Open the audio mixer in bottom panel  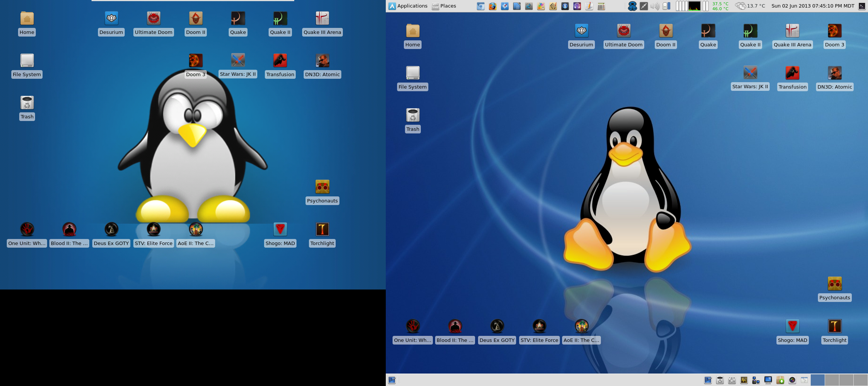coord(732,380)
